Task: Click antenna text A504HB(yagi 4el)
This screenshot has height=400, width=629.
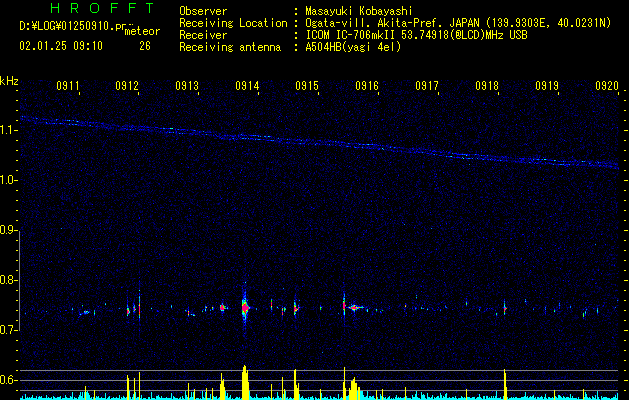Action: [x=353, y=47]
